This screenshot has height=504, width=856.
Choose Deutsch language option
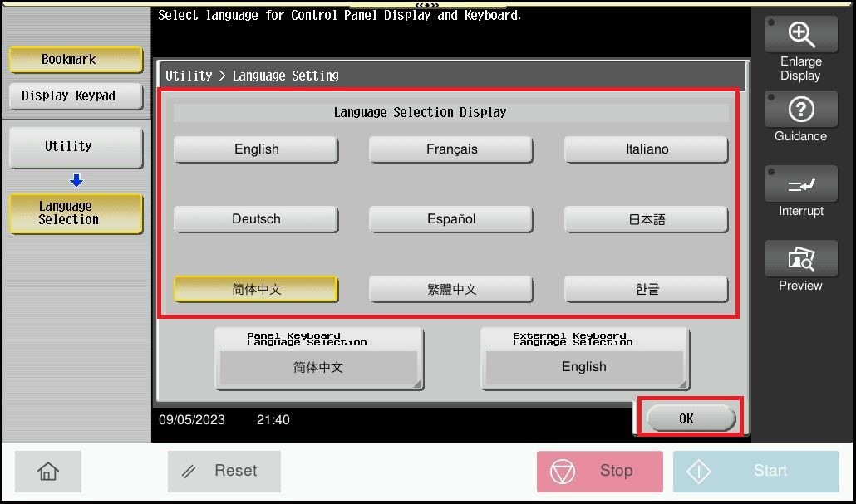[256, 219]
